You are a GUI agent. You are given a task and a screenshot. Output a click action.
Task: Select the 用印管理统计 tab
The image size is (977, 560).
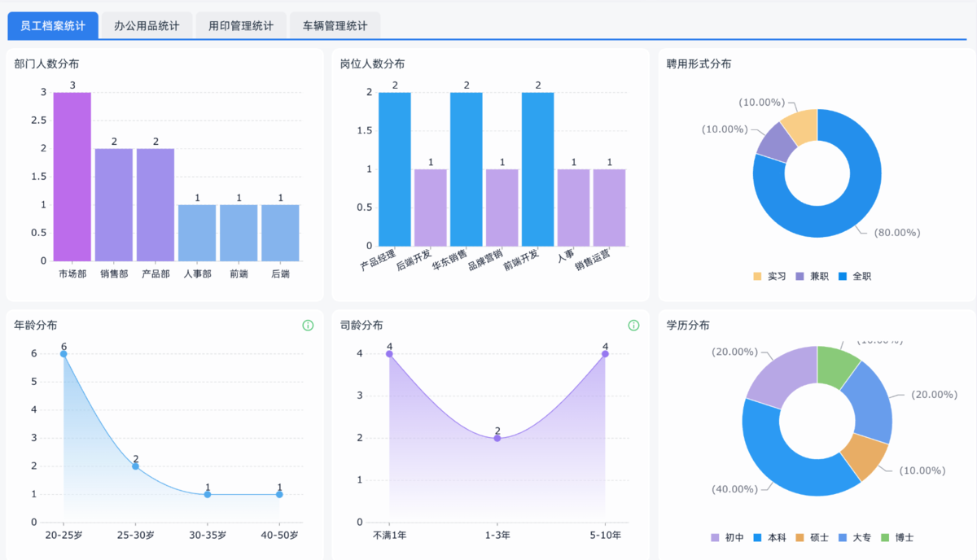tap(241, 25)
